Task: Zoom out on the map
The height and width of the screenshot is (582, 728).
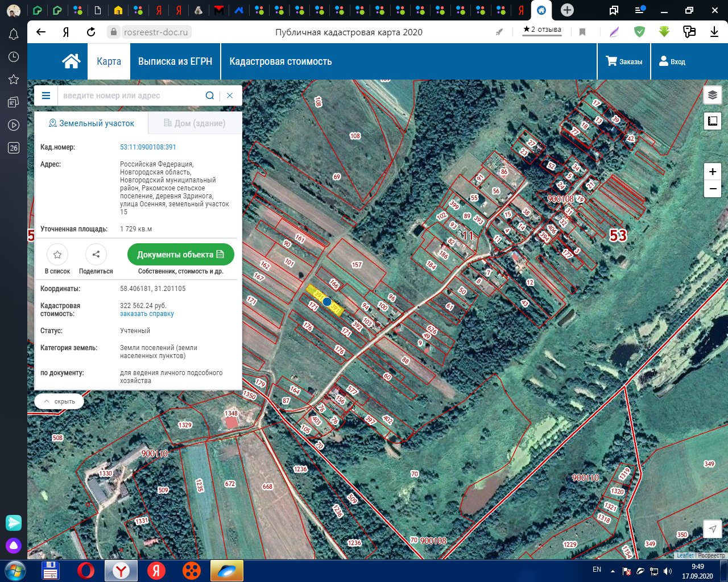Action: 713,189
